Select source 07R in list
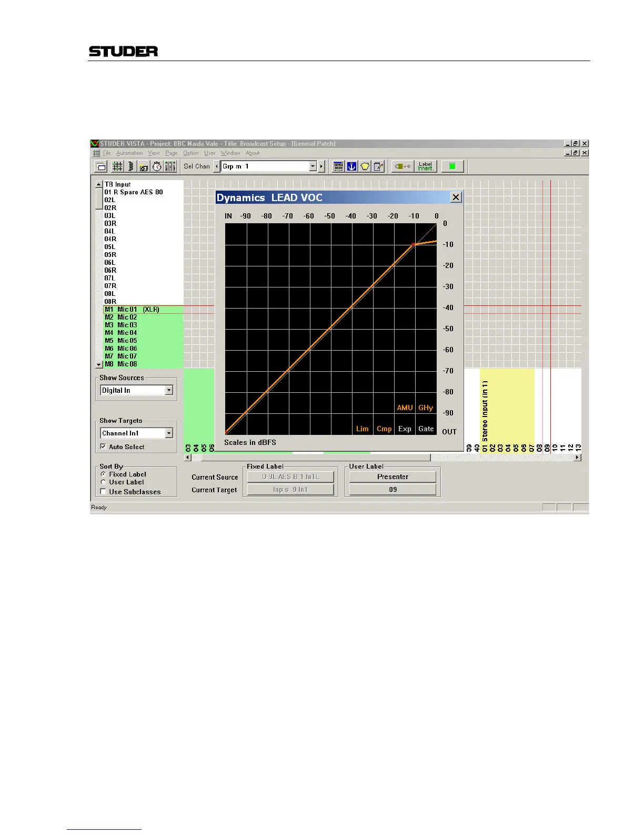This screenshot has width=644, height=834. pyautogui.click(x=144, y=286)
